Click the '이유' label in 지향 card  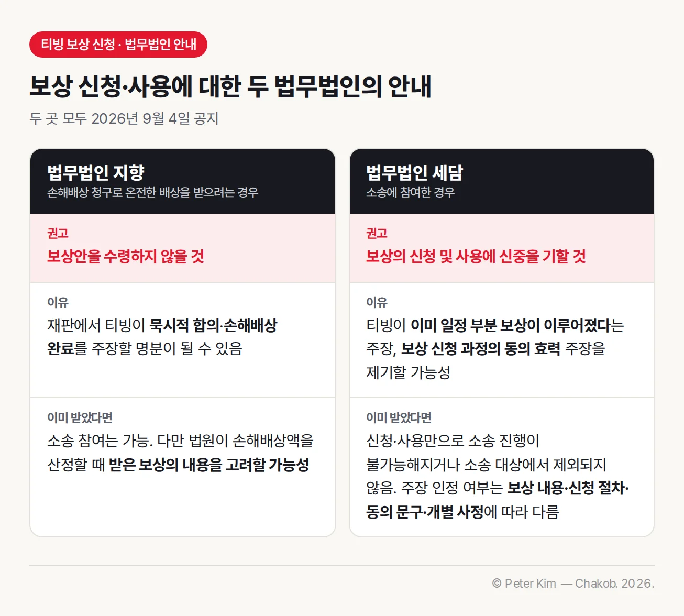point(58,302)
